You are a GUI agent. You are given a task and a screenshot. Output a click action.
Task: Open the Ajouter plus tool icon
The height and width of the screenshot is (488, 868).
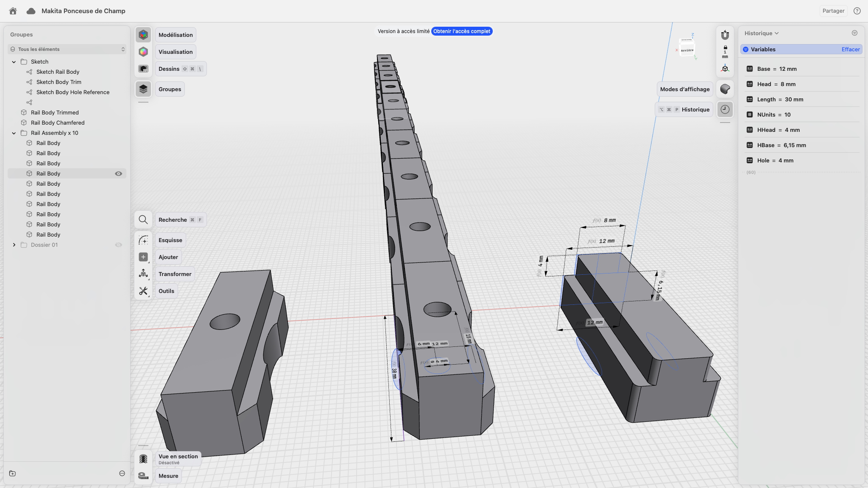pos(143,257)
